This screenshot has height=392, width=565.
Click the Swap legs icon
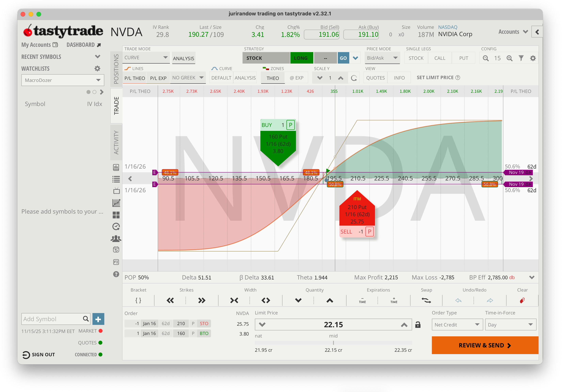[426, 300]
